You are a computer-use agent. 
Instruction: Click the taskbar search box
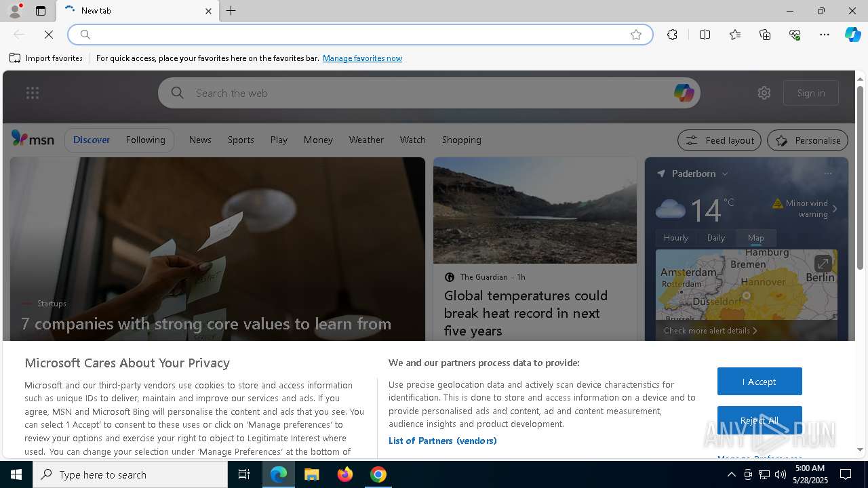pos(130,474)
